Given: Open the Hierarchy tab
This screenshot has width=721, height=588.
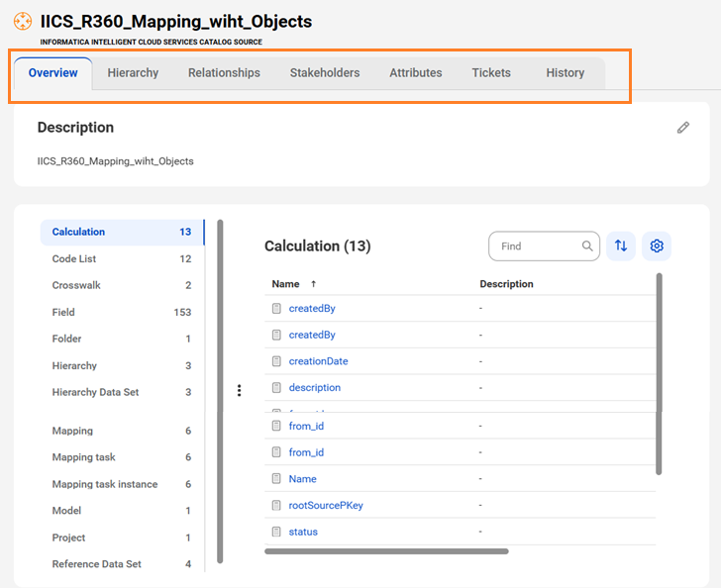Looking at the screenshot, I should pos(133,73).
